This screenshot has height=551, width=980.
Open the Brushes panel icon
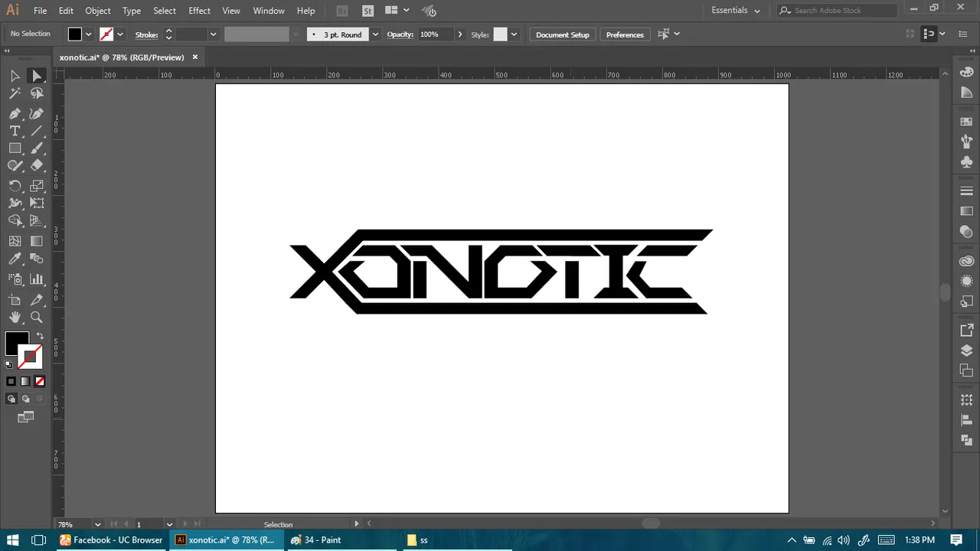(966, 142)
